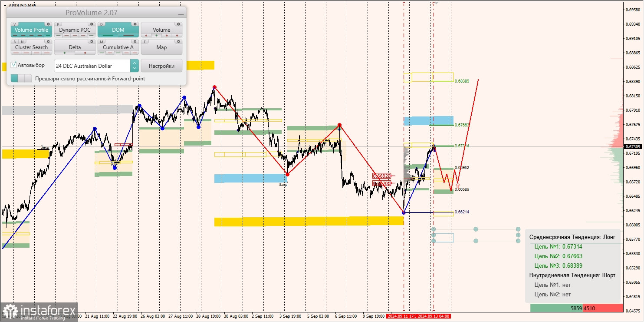Select green mode under Volume button
644x322 pixels.
tap(156, 36)
